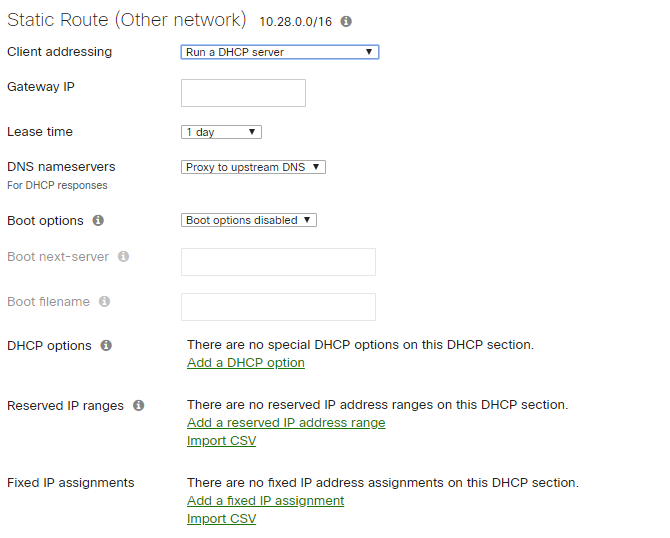Add a reserved IP address range
This screenshot has height=538, width=670.
click(x=286, y=423)
